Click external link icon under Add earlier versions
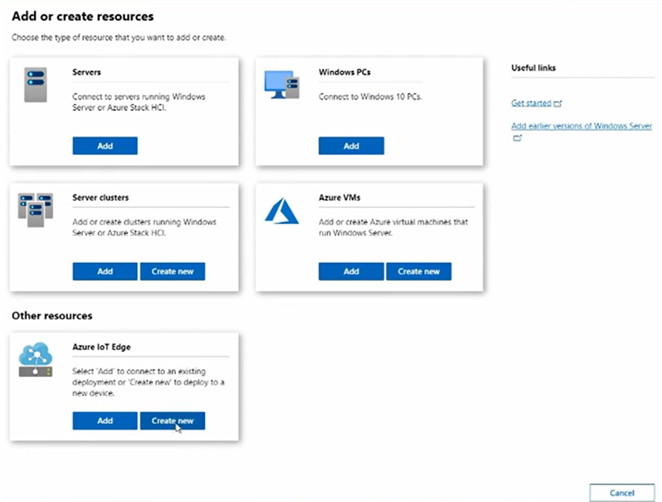 pos(517,138)
